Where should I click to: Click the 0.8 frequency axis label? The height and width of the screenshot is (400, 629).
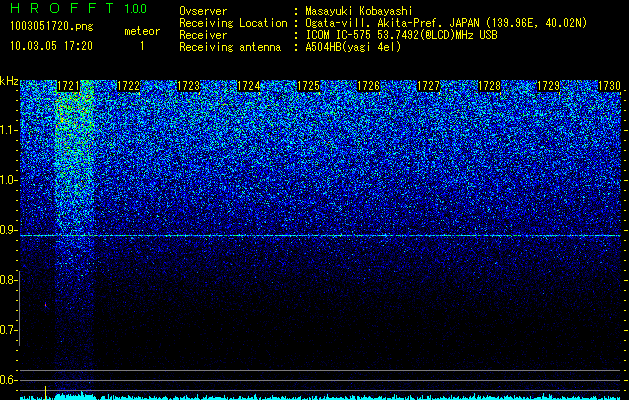pyautogui.click(x=8, y=280)
